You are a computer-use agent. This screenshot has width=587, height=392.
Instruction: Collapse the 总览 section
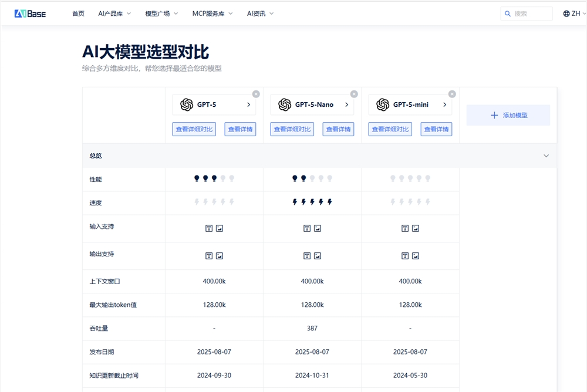point(545,156)
